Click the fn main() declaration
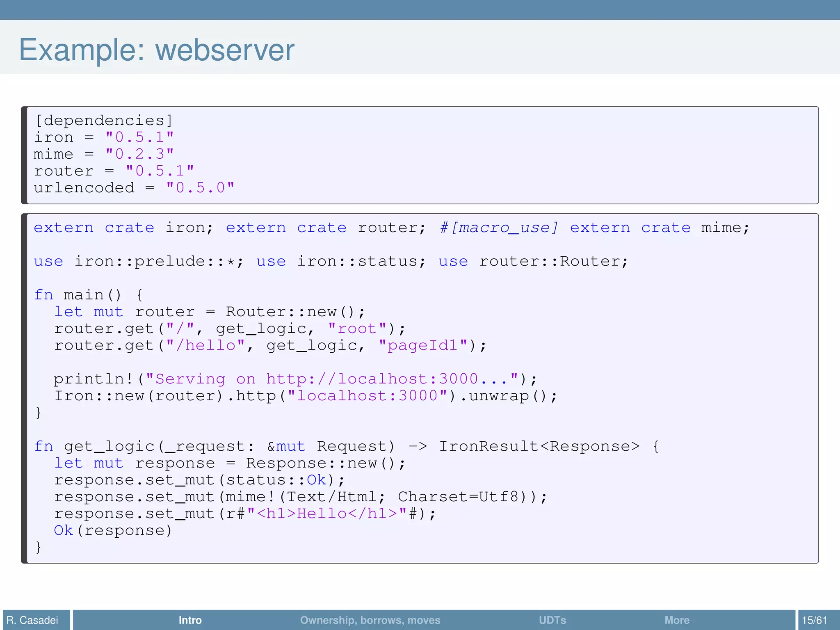 coord(78,295)
